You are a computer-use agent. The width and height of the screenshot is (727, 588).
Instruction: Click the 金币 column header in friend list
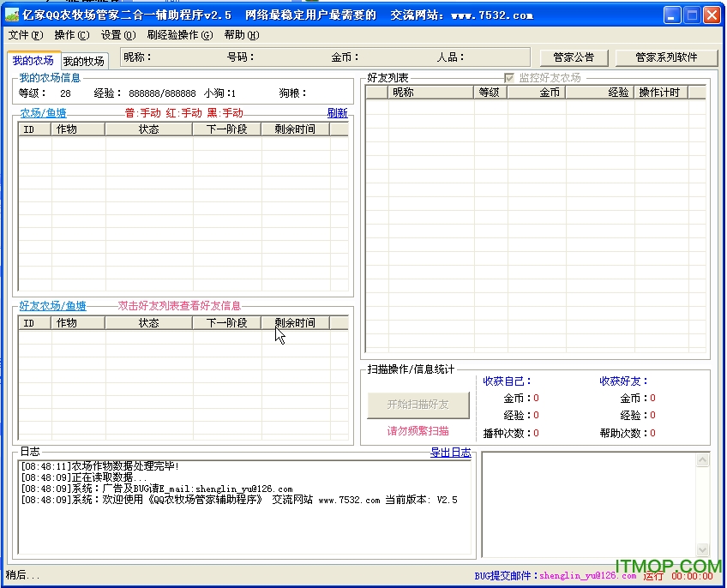tap(537, 93)
